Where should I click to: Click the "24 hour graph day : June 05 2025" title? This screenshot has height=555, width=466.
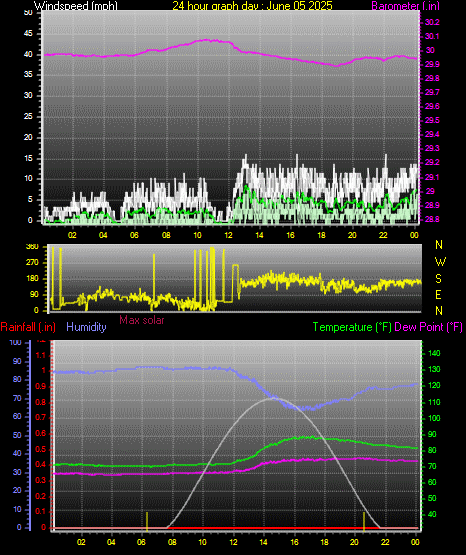click(252, 6)
